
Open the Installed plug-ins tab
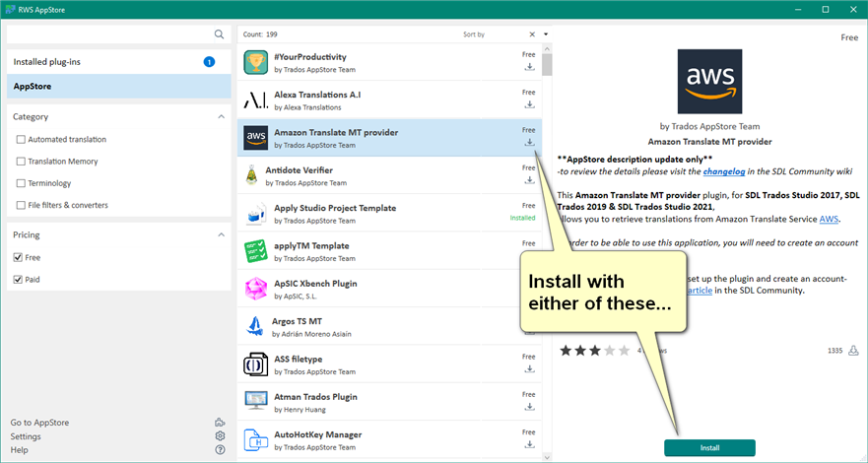119,62
